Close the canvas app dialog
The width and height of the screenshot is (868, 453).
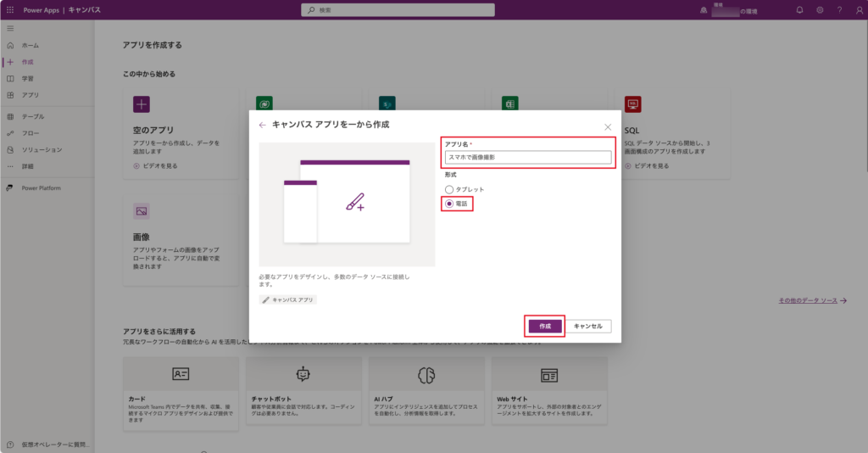[x=608, y=126]
